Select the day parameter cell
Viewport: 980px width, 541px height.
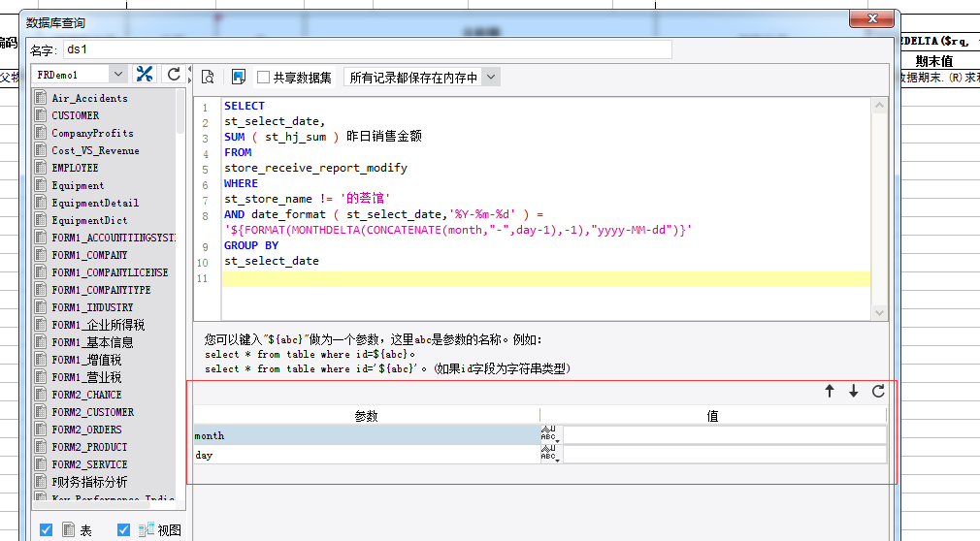tap(366, 454)
